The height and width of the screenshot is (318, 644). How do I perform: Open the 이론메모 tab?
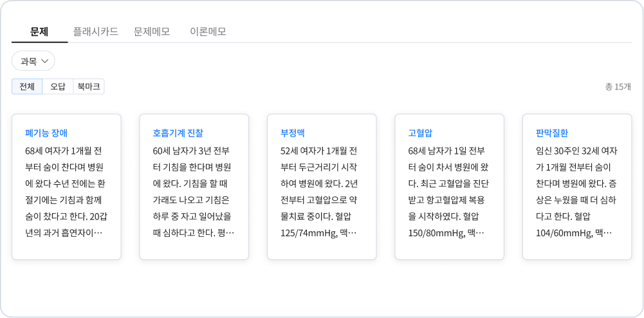(208, 32)
